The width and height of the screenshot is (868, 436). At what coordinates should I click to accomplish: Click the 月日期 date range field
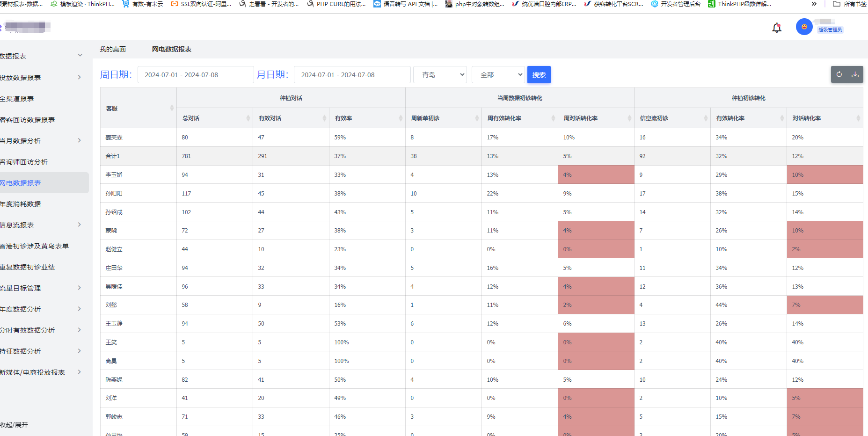click(x=352, y=75)
